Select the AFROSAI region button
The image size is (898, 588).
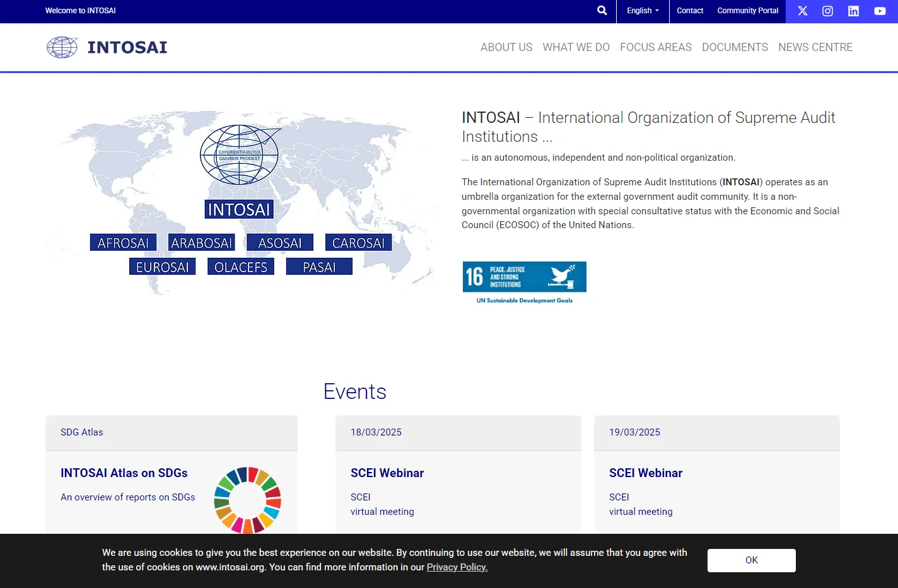(123, 243)
